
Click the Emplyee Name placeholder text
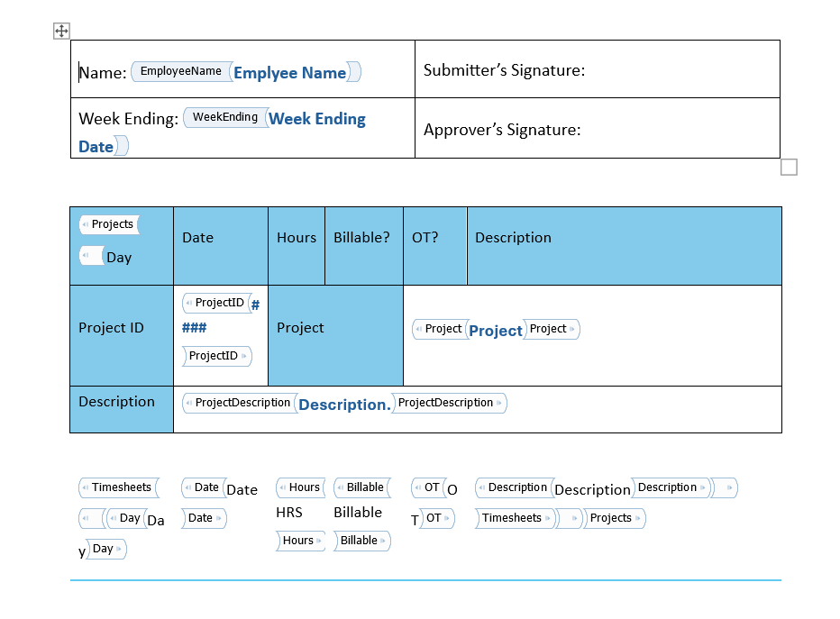290,73
